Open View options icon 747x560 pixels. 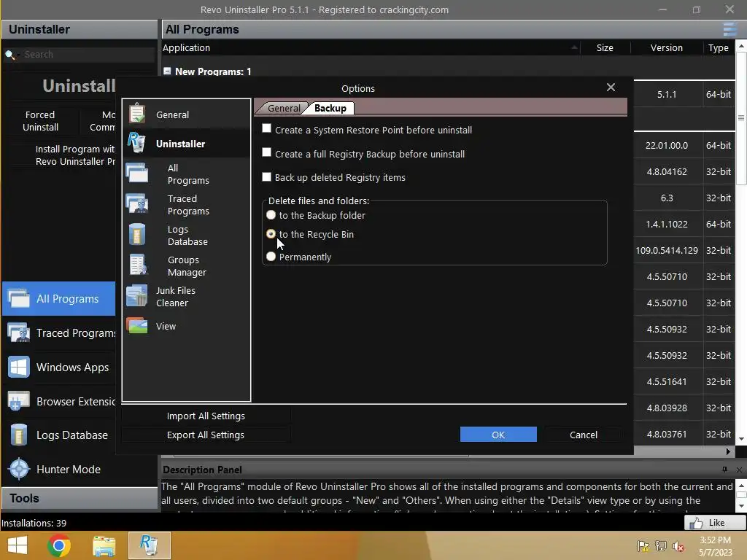[x=137, y=326]
